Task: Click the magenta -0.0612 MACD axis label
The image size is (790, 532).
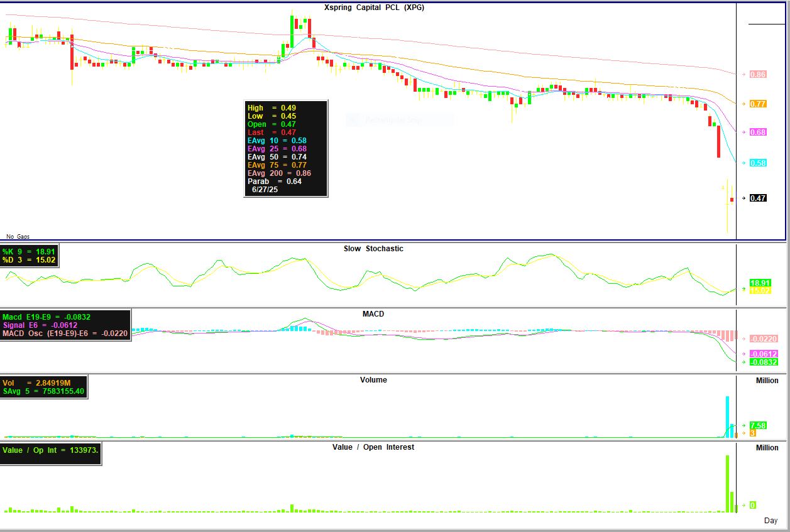Action: pyautogui.click(x=764, y=354)
